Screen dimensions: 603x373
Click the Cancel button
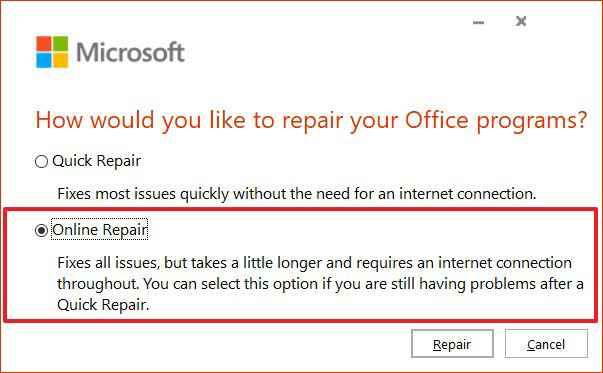[546, 344]
